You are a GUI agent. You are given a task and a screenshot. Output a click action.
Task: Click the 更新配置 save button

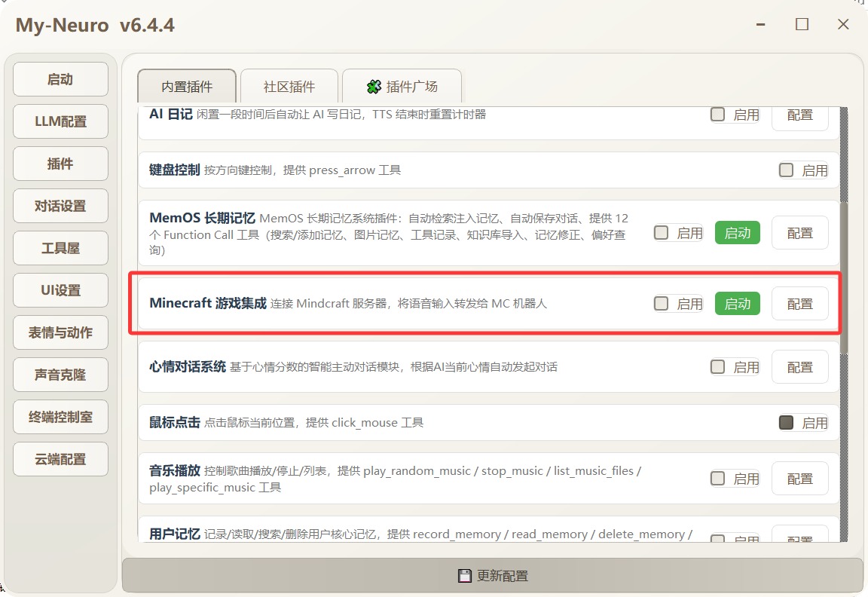[x=493, y=576]
